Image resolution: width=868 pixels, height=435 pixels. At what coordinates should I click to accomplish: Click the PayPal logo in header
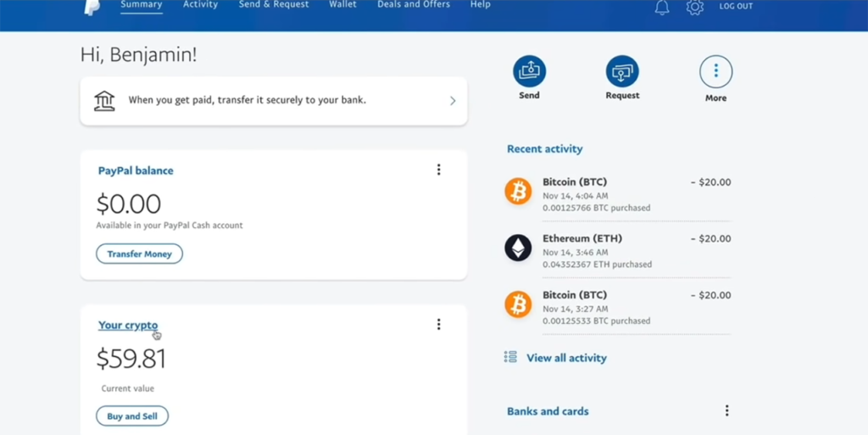point(92,7)
